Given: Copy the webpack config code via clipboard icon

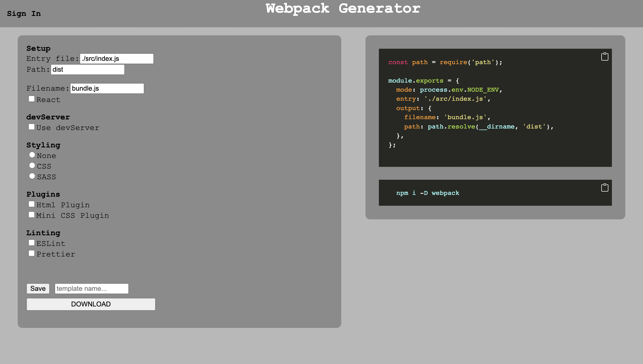Looking at the screenshot, I should [x=605, y=57].
